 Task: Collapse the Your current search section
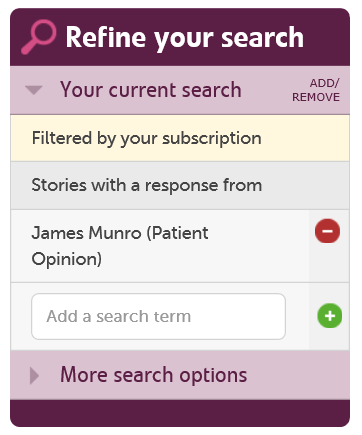pyautogui.click(x=34, y=90)
